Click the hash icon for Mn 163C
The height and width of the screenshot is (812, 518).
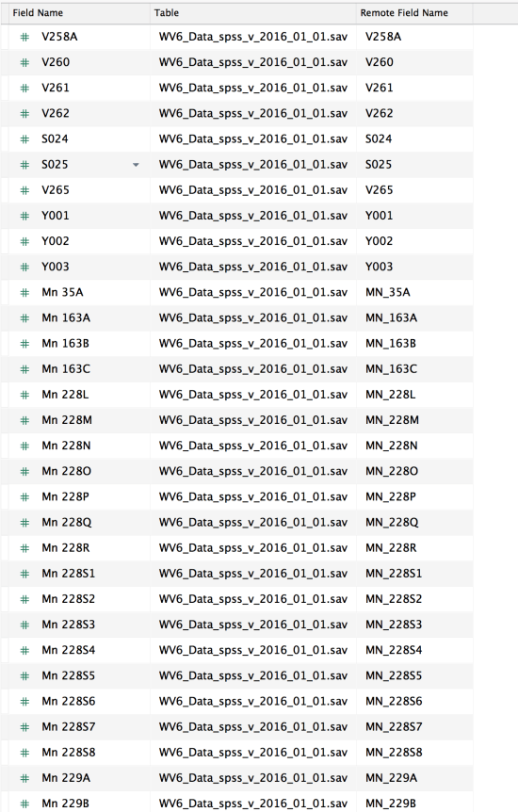click(24, 369)
